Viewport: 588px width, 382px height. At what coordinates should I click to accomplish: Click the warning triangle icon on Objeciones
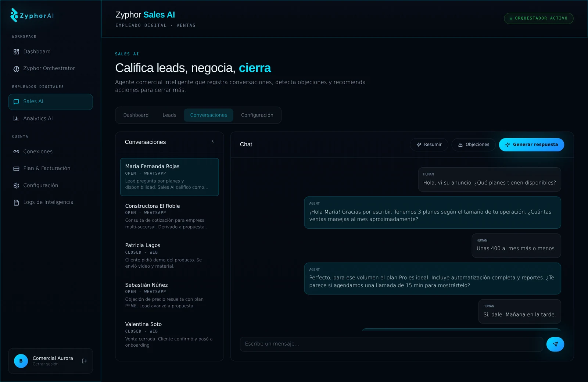[x=460, y=145]
